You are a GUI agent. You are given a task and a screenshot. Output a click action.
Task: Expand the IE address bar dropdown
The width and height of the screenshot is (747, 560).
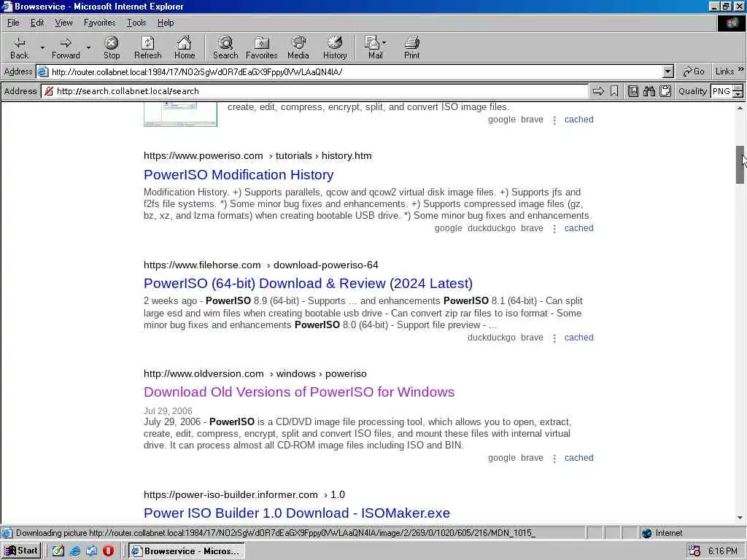tap(668, 72)
